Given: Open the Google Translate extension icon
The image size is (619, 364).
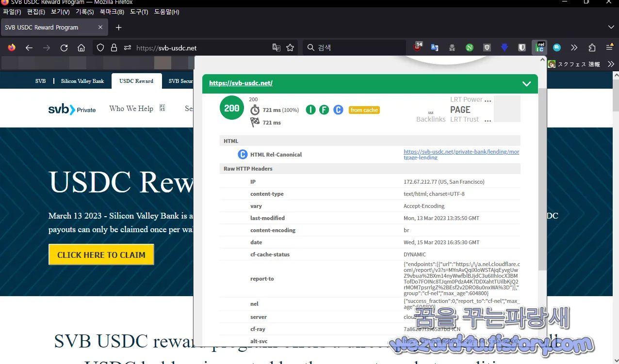Looking at the screenshot, I should (435, 47).
